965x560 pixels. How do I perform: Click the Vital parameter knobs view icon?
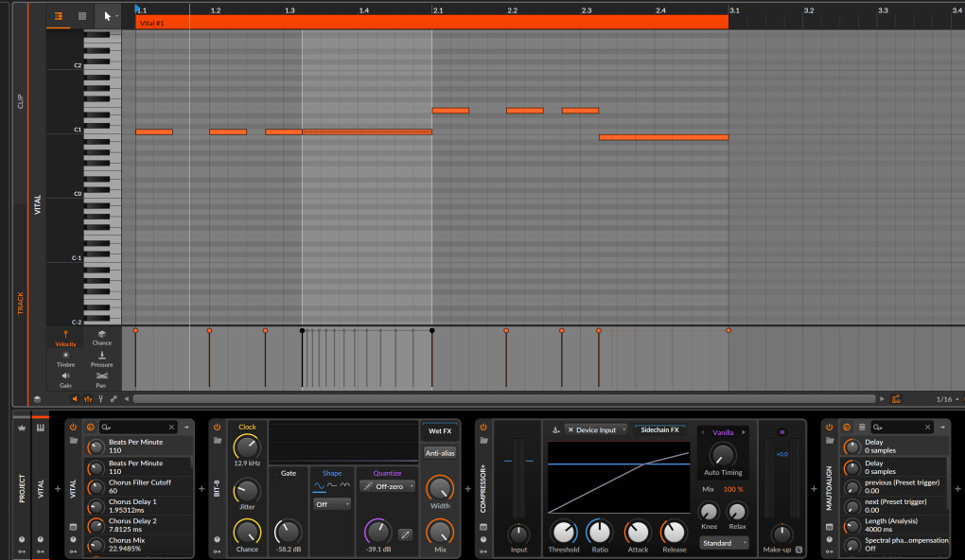[91, 427]
